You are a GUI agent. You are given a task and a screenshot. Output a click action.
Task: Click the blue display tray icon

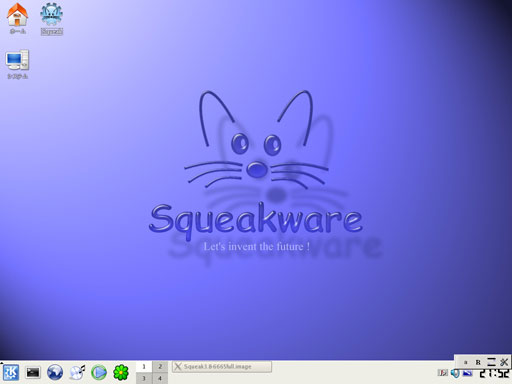click(x=467, y=373)
